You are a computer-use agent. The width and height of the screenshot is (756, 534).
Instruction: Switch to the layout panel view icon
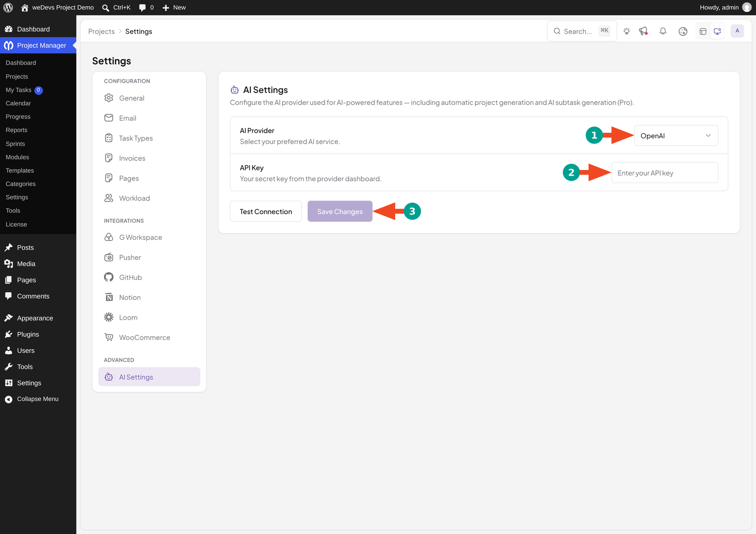tap(703, 31)
